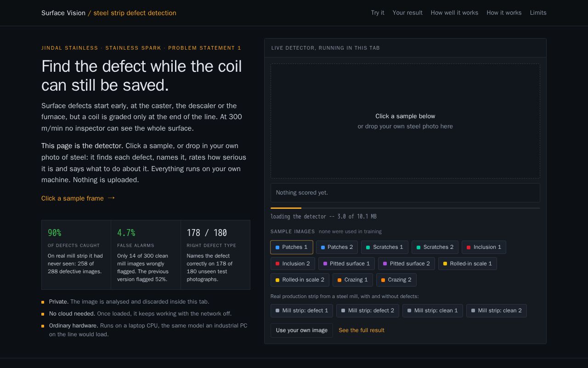Jump to How it works section
588x368 pixels.
pos(504,13)
